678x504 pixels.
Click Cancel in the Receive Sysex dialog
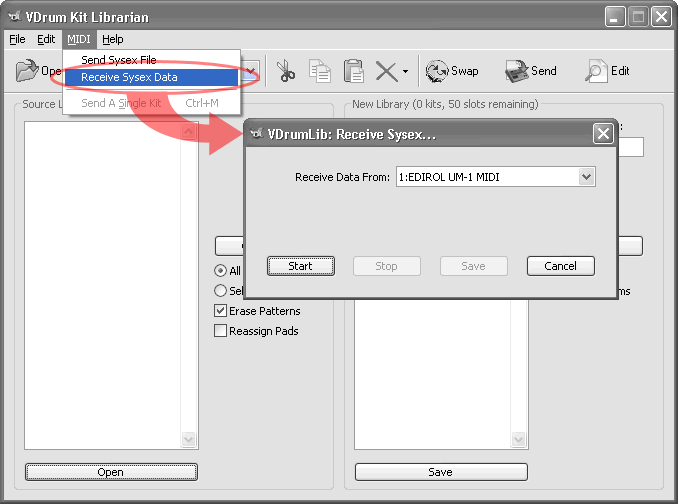(x=560, y=266)
